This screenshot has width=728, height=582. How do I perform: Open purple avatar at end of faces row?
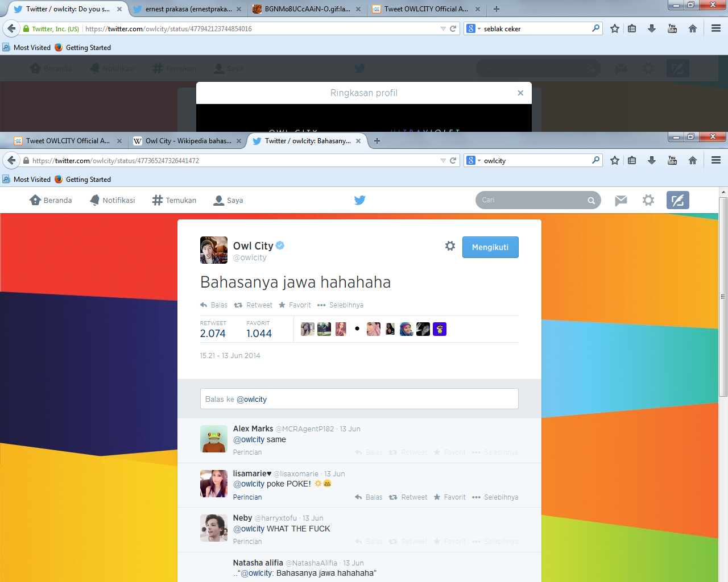[x=440, y=329]
